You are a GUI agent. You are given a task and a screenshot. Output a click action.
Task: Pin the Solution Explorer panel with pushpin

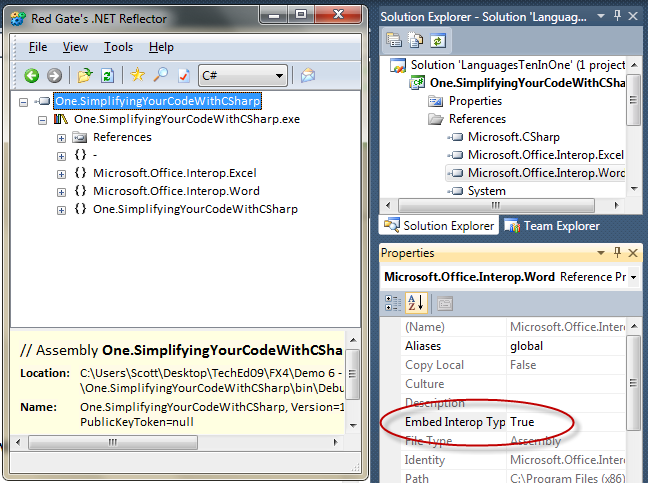[617, 16]
